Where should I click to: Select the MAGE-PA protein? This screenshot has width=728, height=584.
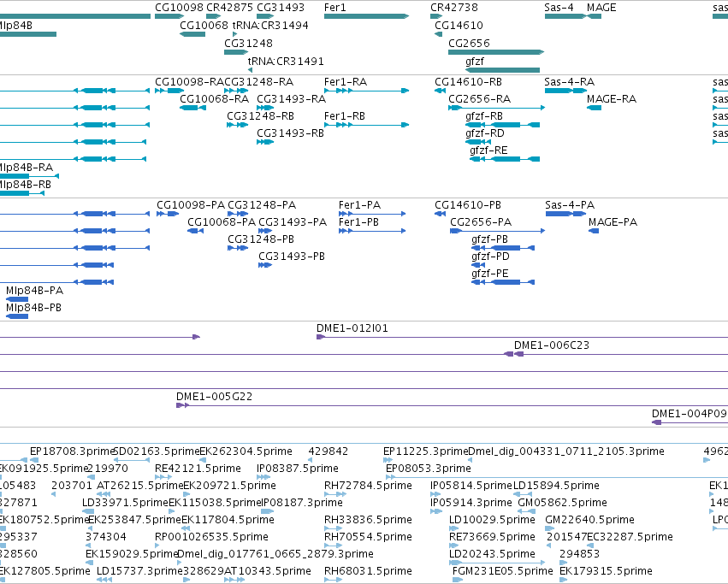(594, 231)
